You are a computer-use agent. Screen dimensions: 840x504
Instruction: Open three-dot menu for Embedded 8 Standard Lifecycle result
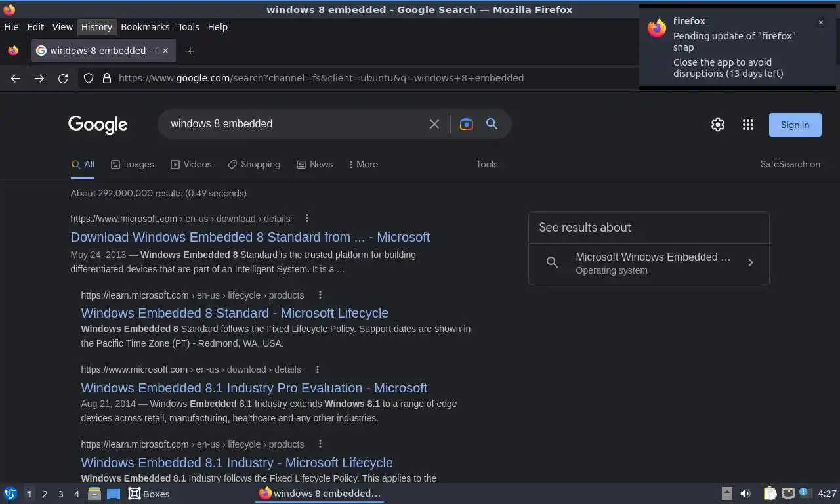pos(320,295)
